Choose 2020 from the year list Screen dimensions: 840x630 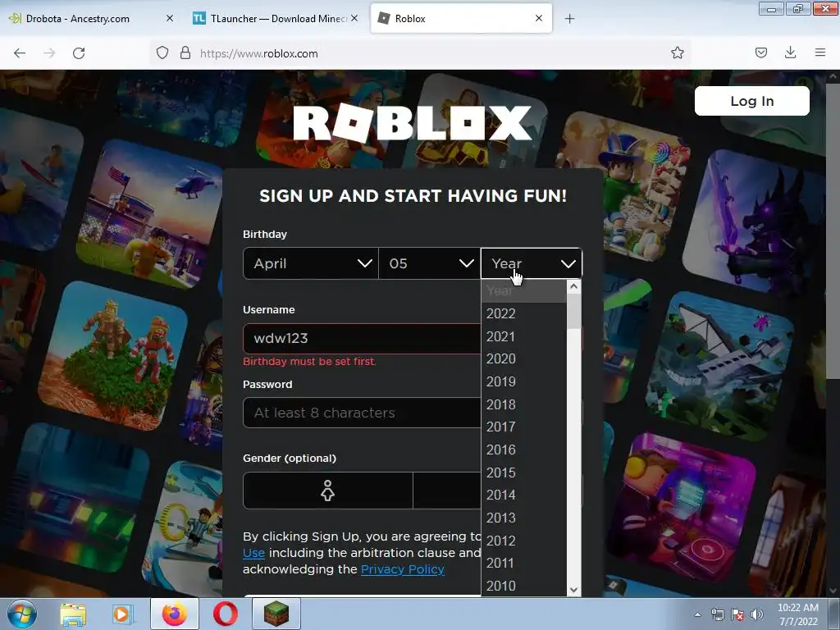click(523, 359)
